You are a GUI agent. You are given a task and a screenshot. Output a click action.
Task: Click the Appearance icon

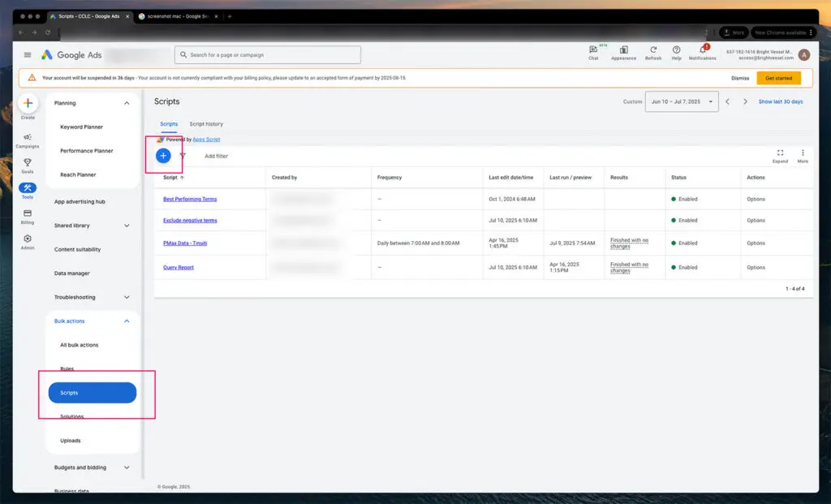pyautogui.click(x=623, y=50)
